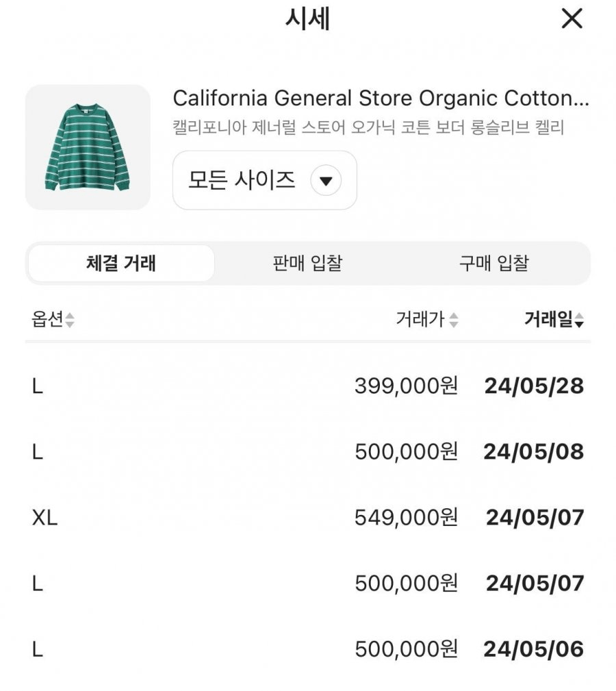Sort by 거래가 price column
616x691 pixels.
(420, 319)
